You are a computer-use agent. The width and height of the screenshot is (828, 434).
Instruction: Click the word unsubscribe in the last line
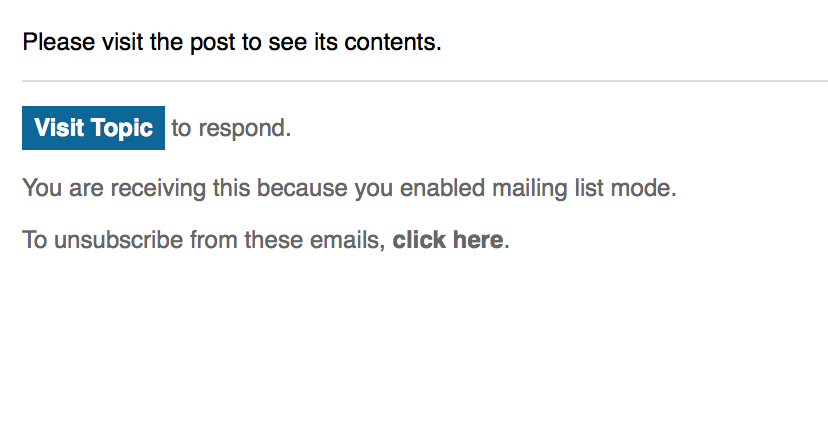click(x=118, y=240)
